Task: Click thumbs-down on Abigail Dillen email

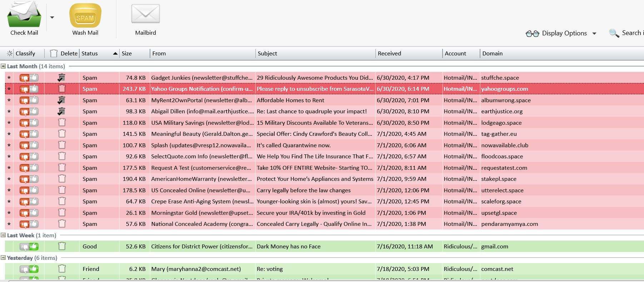Action: 24,112
